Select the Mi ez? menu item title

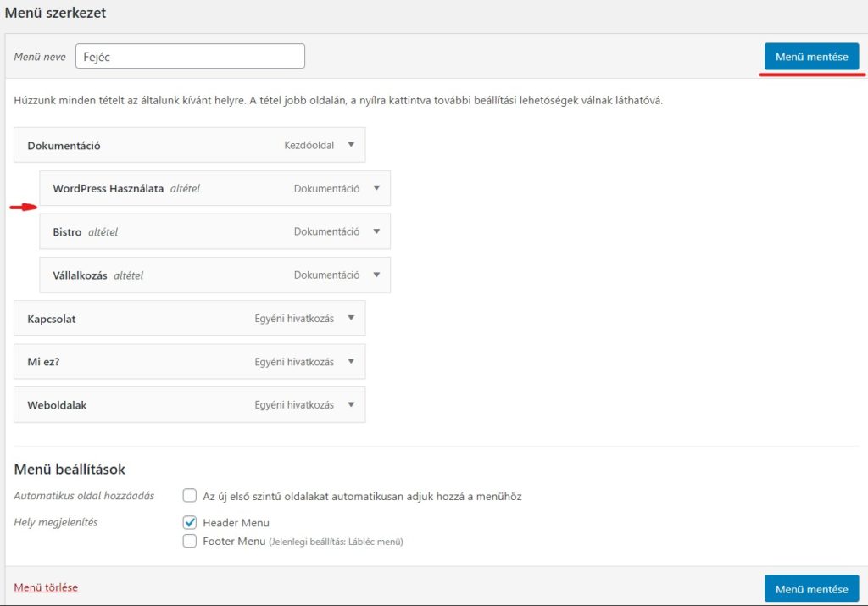[x=45, y=362]
